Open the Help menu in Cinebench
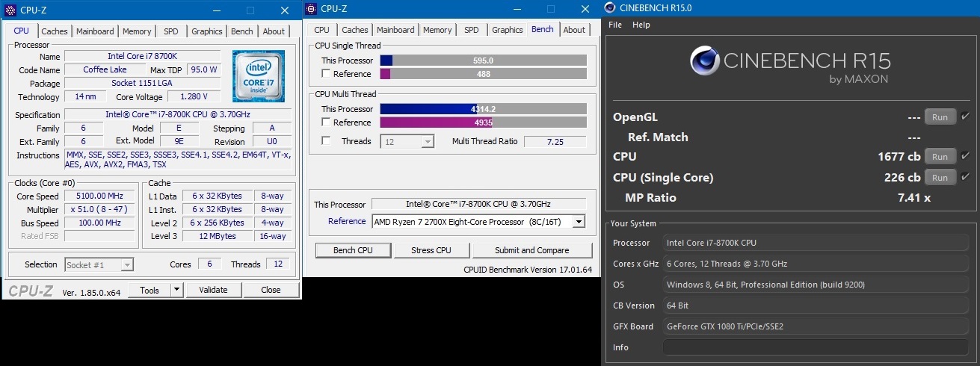980x366 pixels. pos(641,25)
